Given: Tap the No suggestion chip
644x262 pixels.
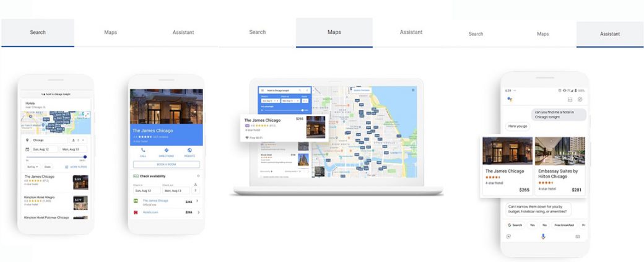Looking at the screenshot, I should (544, 225).
